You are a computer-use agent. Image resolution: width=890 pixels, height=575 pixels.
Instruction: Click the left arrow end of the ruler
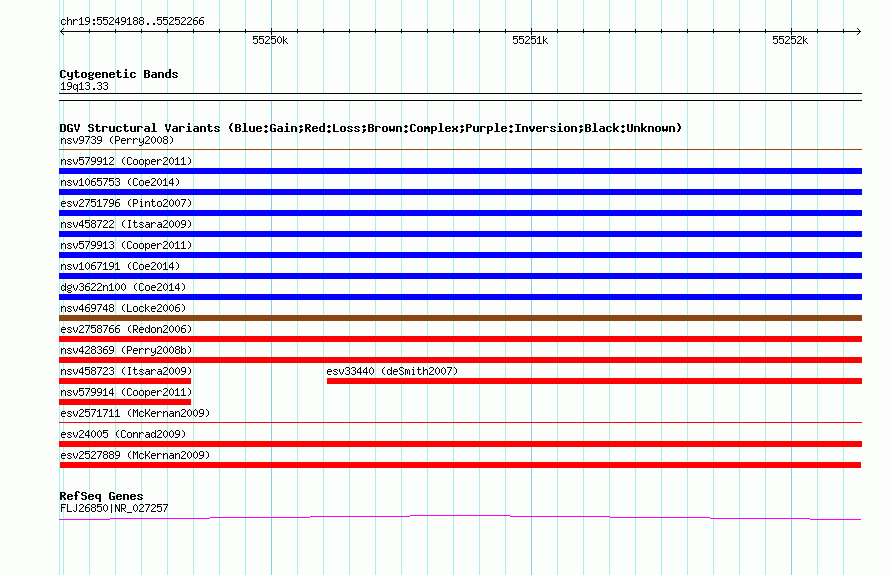point(62,31)
